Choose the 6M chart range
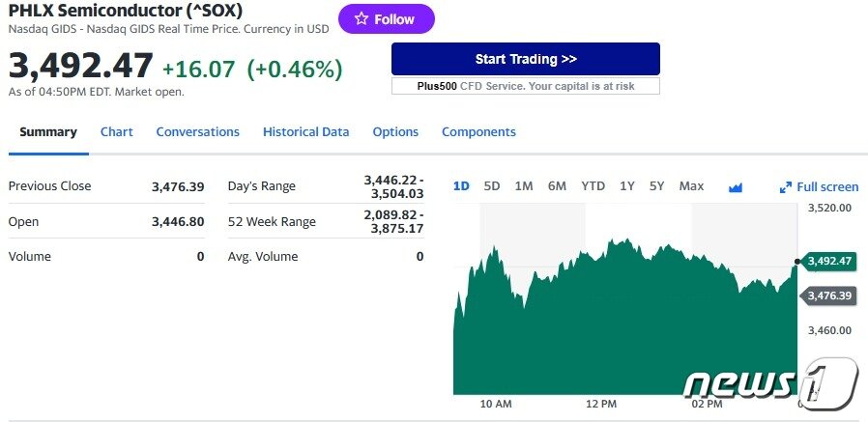This screenshot has width=868, height=422. coord(557,186)
